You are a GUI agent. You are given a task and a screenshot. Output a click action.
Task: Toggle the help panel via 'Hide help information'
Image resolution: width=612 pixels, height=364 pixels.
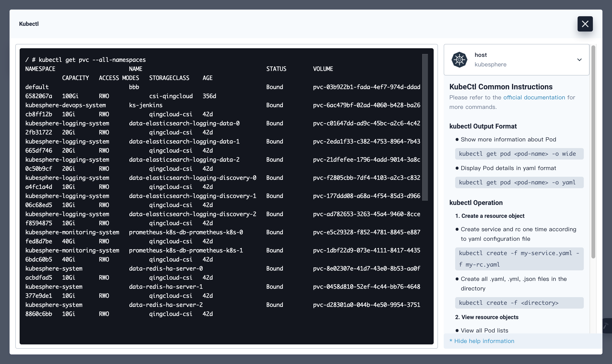(x=482, y=341)
